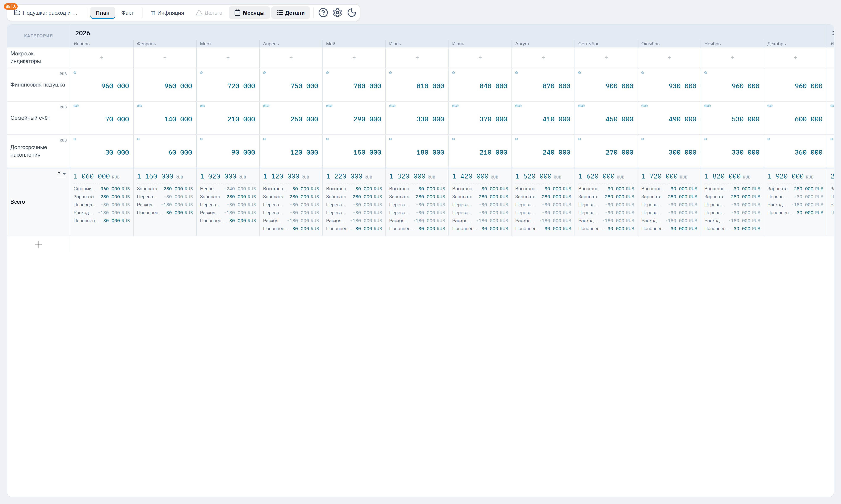This screenshot has width=841, height=504.
Task: Click Долгосрочные накопления Январь value 30 000
Action: [x=117, y=152]
